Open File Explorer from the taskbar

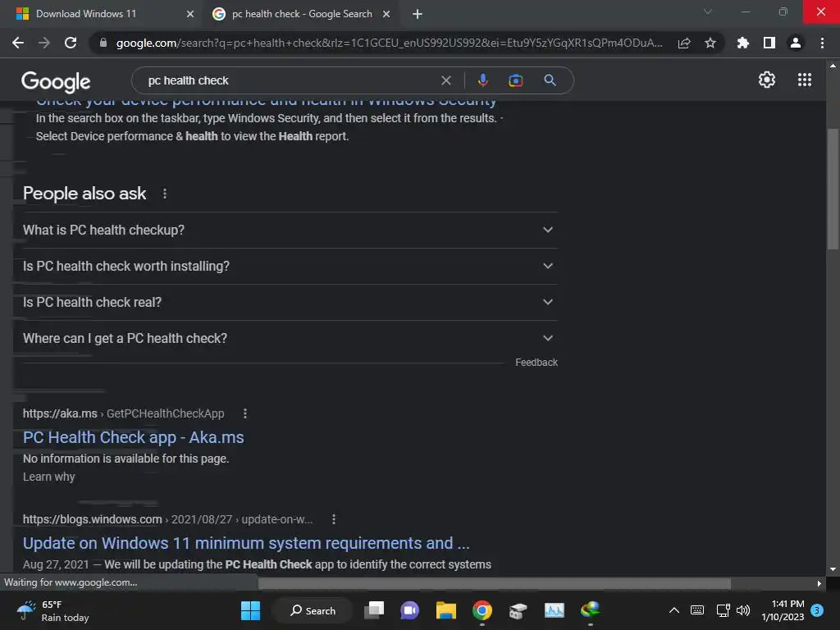pyautogui.click(x=445, y=610)
